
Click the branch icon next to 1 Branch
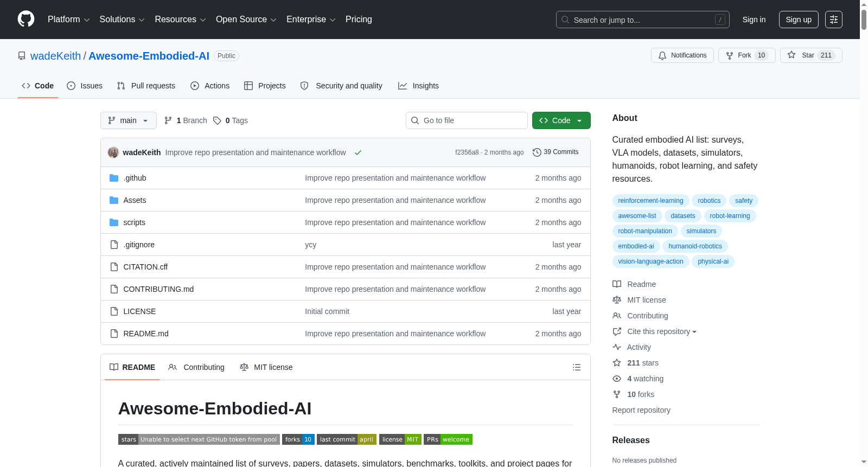pyautogui.click(x=168, y=120)
